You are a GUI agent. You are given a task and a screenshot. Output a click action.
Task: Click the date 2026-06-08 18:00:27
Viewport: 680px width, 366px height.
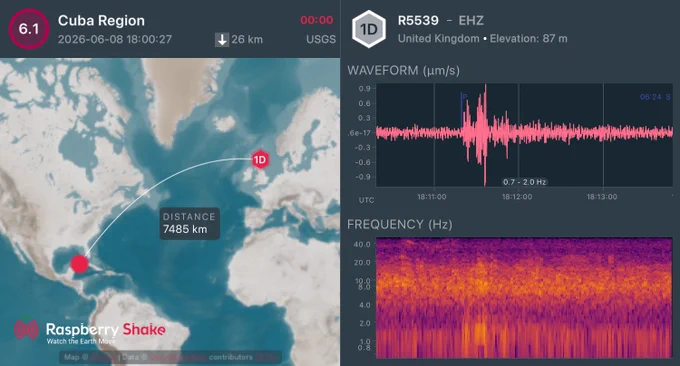coord(115,39)
